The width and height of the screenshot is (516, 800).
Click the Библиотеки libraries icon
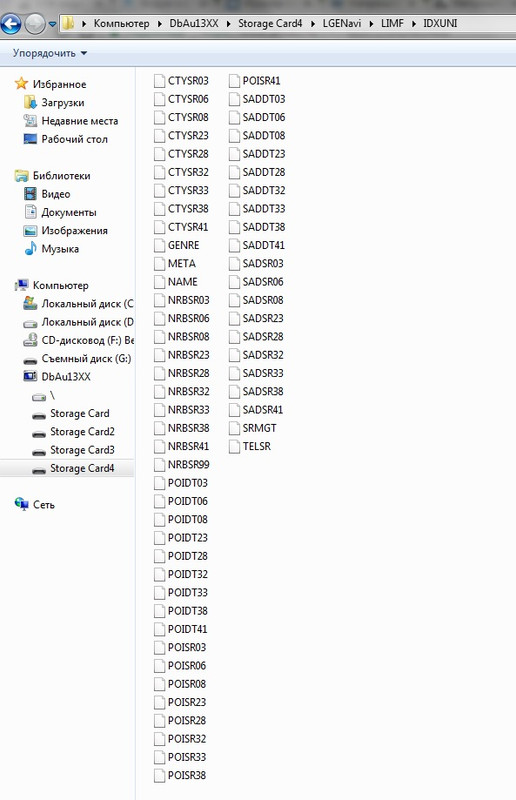click(21, 176)
